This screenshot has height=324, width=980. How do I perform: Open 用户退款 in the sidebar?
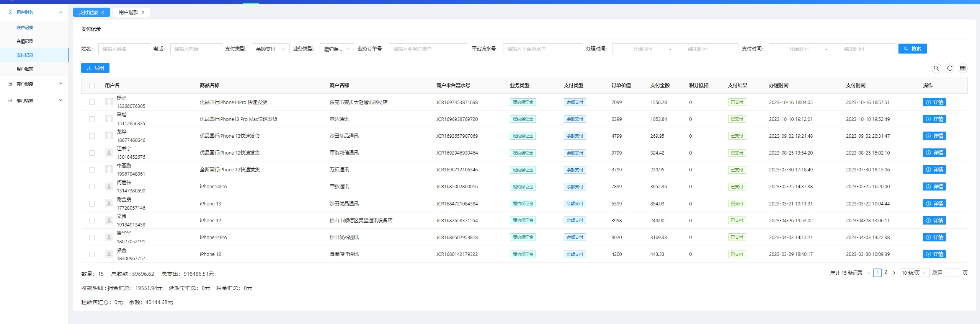pyautogui.click(x=25, y=69)
